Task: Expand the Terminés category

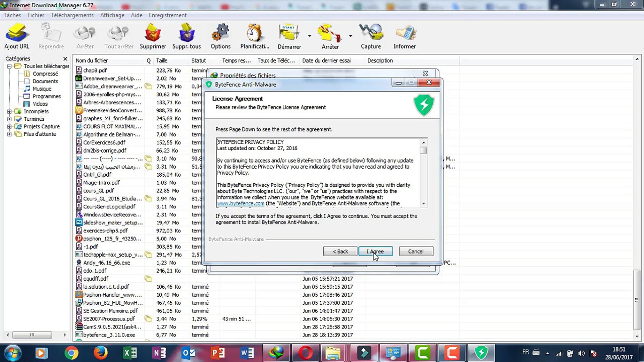Action: (9, 119)
